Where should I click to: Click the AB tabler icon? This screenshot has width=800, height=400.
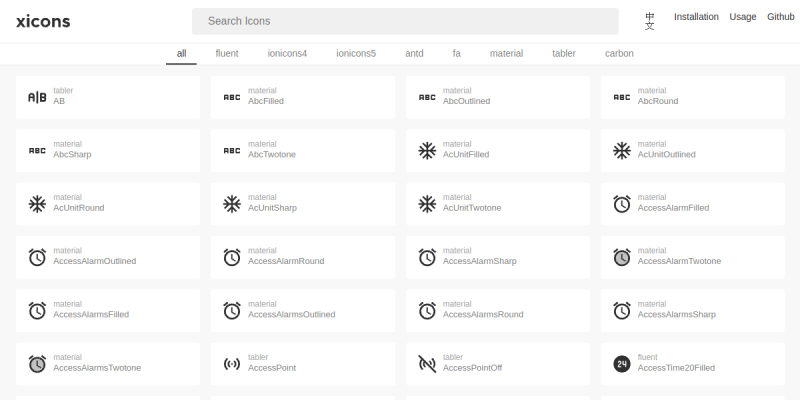pos(37,97)
